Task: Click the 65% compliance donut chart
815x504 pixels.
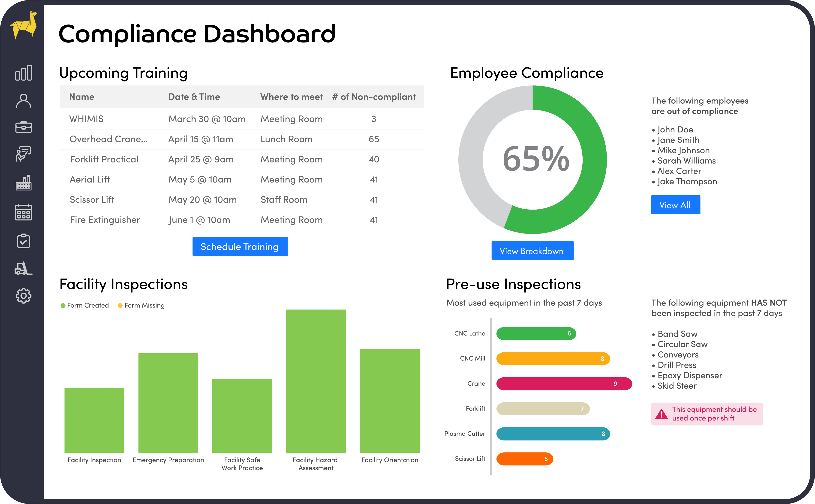Action: pyautogui.click(x=532, y=160)
